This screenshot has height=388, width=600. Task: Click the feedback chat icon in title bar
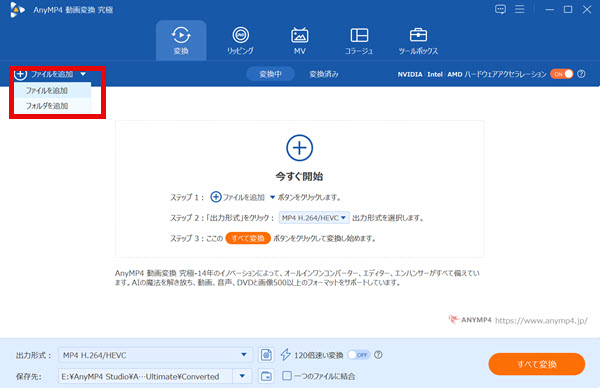pyautogui.click(x=500, y=10)
